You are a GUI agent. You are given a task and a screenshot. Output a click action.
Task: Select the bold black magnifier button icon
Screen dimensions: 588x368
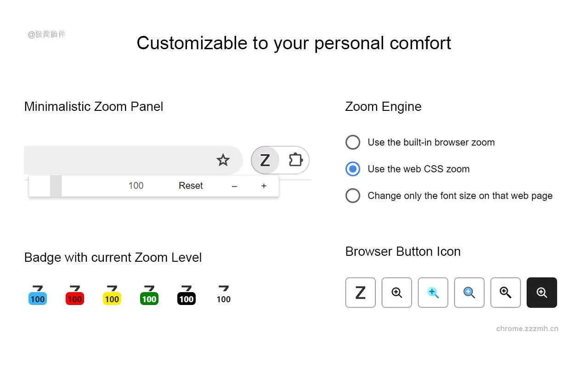tap(506, 293)
